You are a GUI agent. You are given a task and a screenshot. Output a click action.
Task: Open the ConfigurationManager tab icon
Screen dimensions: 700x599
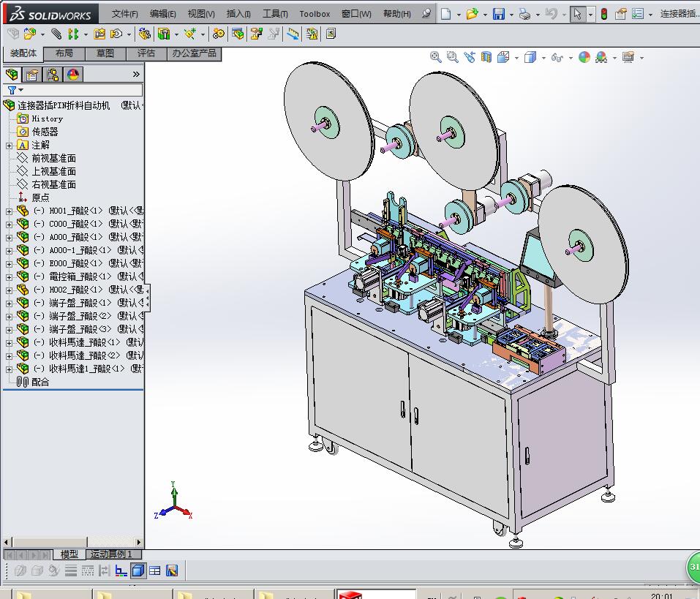tap(53, 75)
